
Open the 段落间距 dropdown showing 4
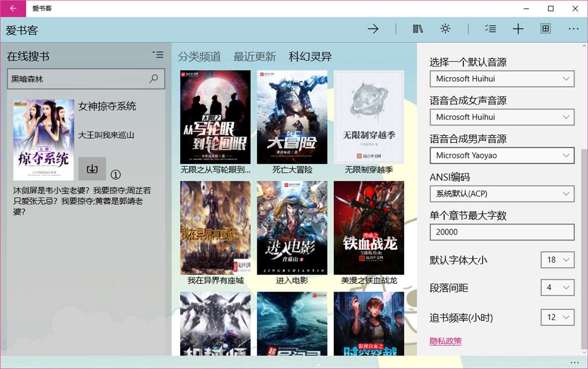tap(557, 288)
